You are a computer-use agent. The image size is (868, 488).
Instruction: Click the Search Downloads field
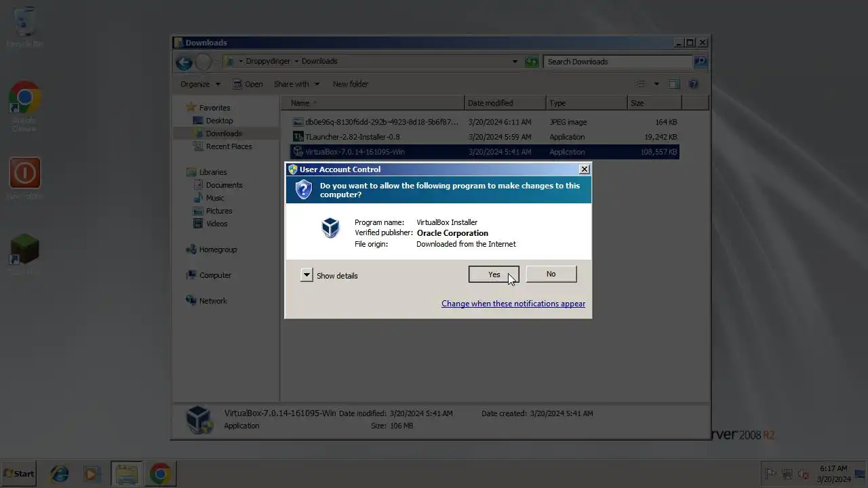(x=617, y=62)
